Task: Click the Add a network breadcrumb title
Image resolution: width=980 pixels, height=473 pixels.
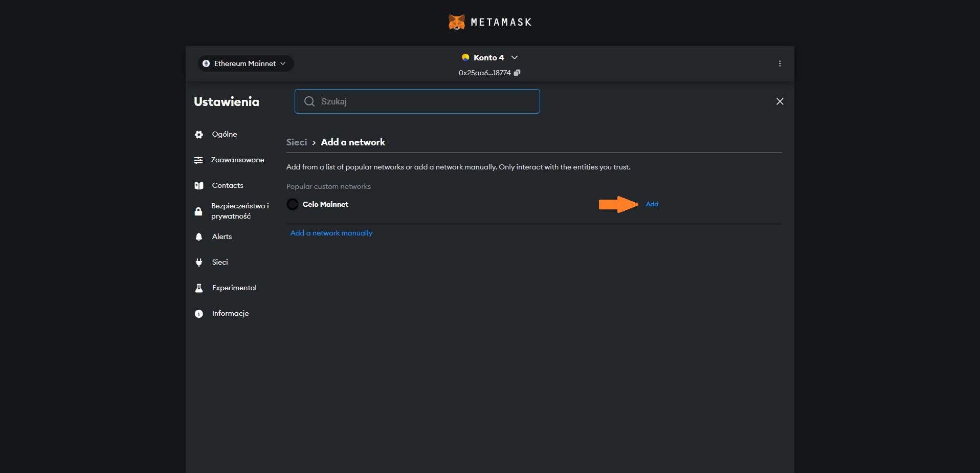Action: pos(353,142)
